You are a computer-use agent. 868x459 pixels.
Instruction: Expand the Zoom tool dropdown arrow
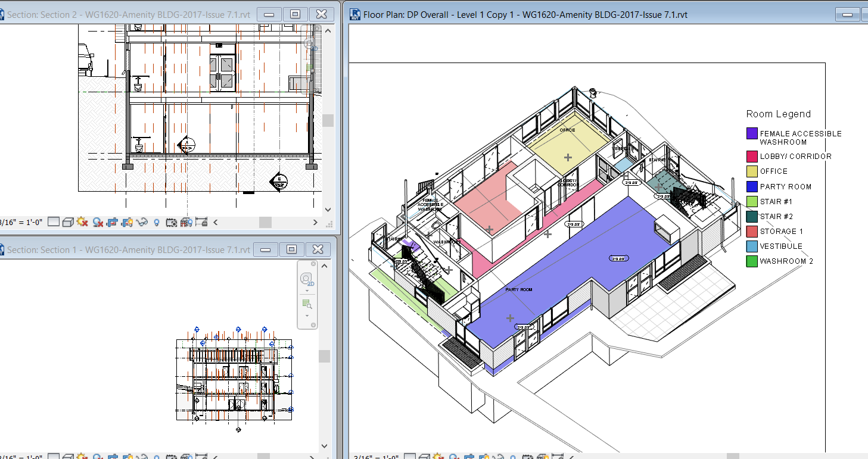pyautogui.click(x=307, y=316)
